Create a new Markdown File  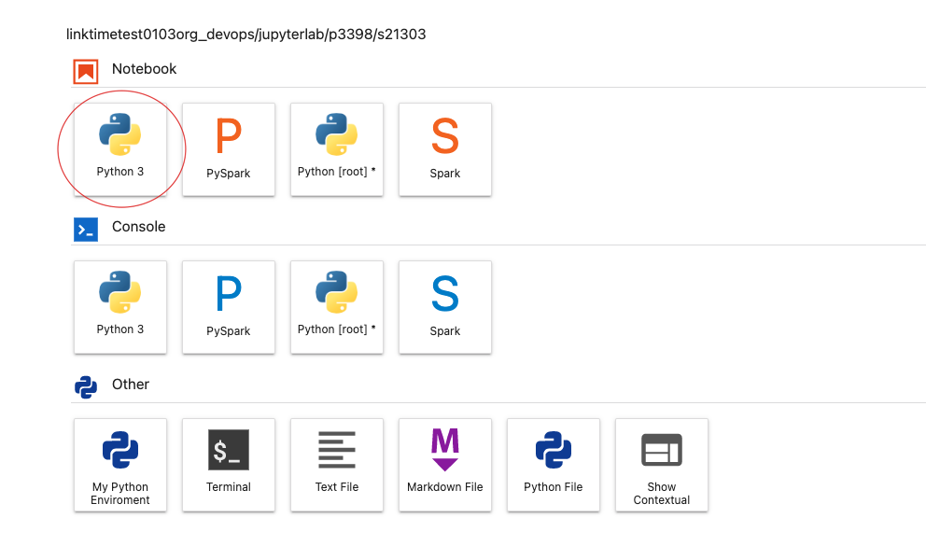[x=445, y=465]
